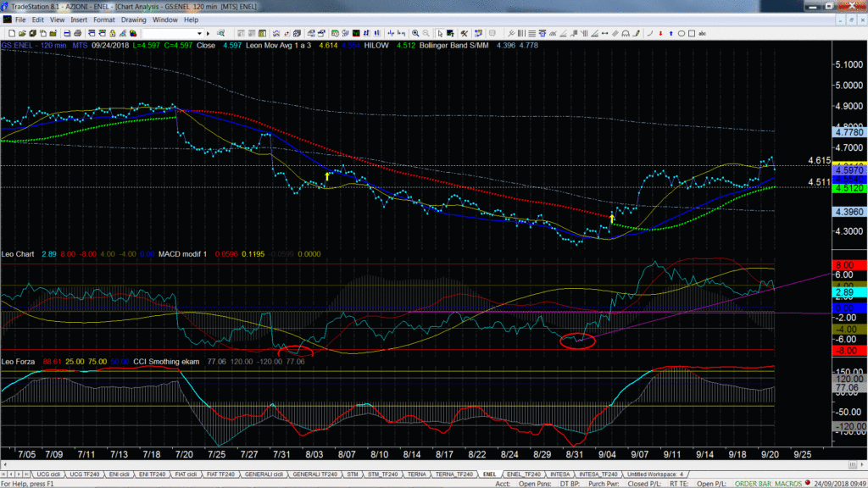Open the Edit menu
868x488 pixels.
pyautogui.click(x=37, y=19)
